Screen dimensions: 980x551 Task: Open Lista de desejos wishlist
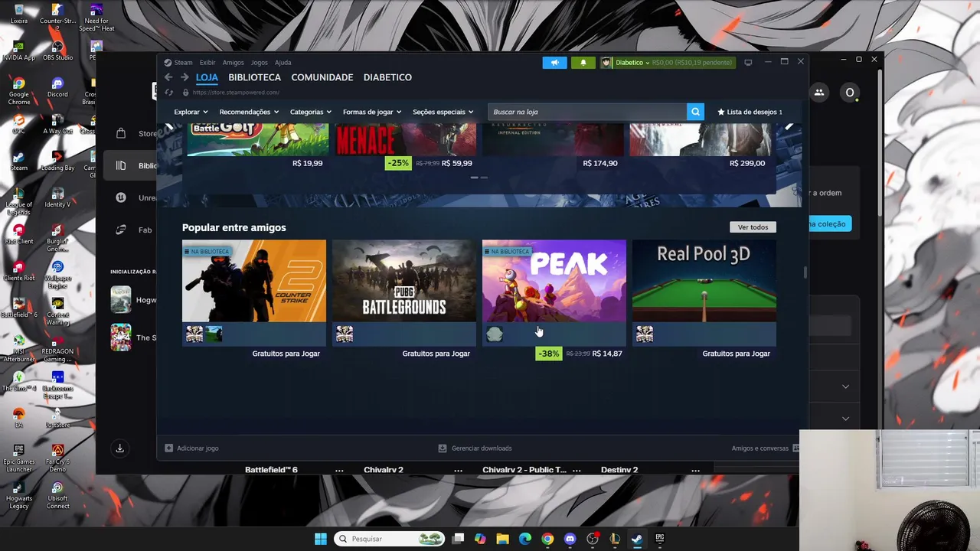click(750, 112)
